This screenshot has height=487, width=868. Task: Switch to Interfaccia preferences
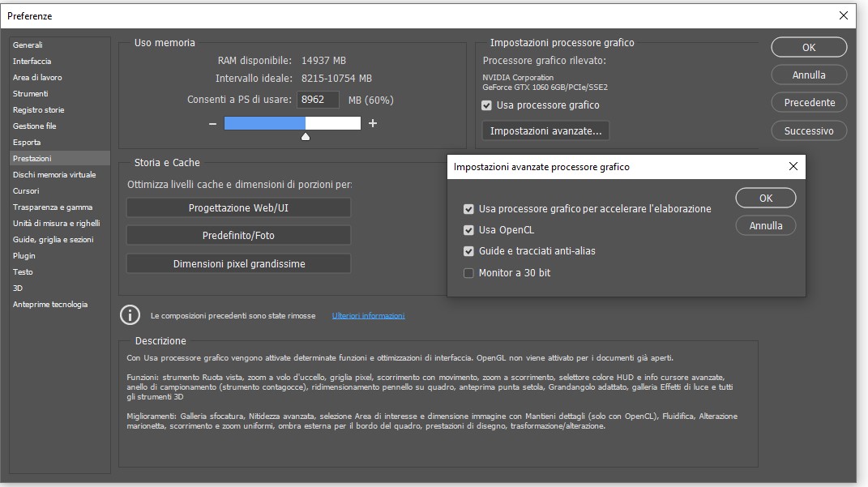[x=60, y=61]
